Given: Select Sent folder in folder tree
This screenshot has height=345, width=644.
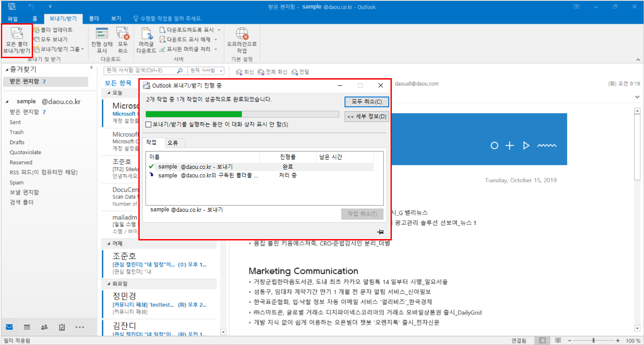Looking at the screenshot, I should pyautogui.click(x=15, y=122).
